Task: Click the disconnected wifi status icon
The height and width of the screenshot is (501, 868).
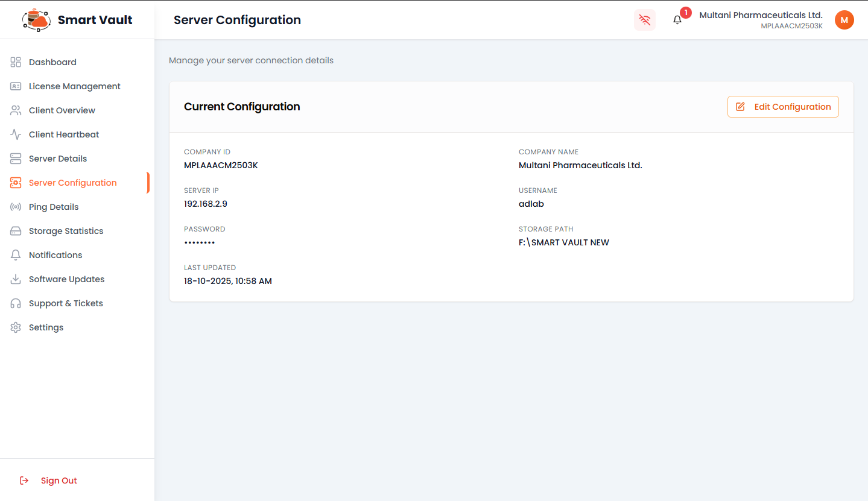Action: coord(644,20)
